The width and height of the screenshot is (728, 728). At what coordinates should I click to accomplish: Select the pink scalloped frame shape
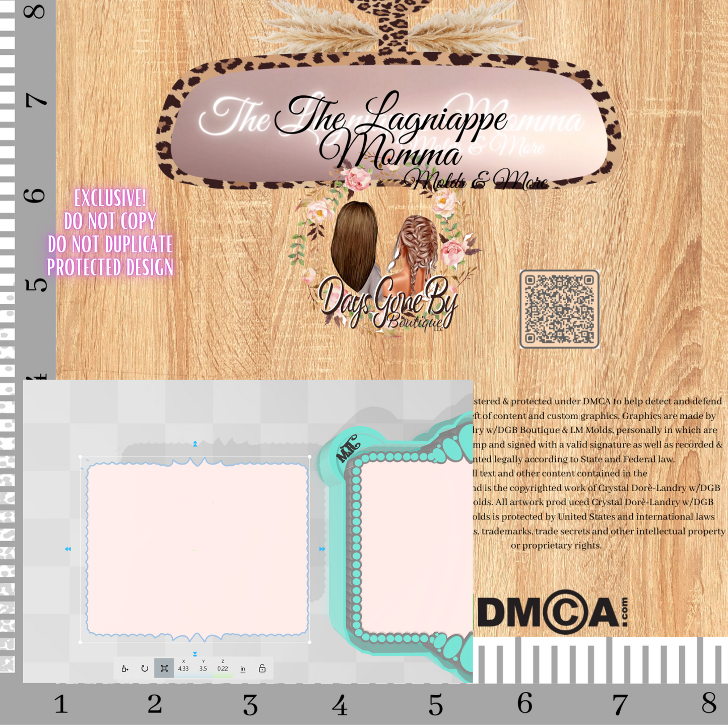click(196, 549)
